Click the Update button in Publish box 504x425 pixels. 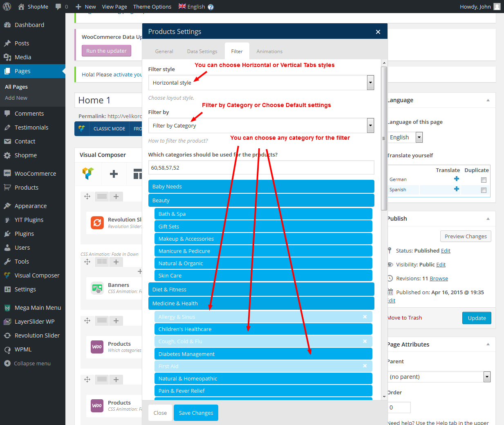point(477,318)
